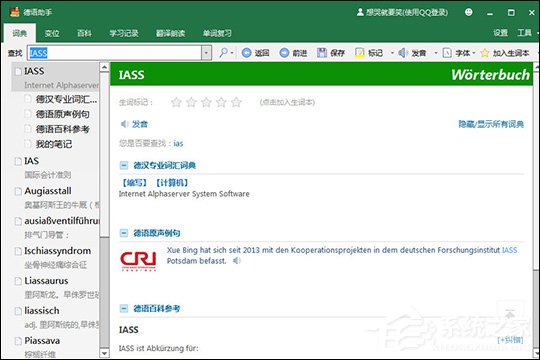Open the dropdown arrow after 标记
The width and height of the screenshot is (540, 360).
click(392, 53)
